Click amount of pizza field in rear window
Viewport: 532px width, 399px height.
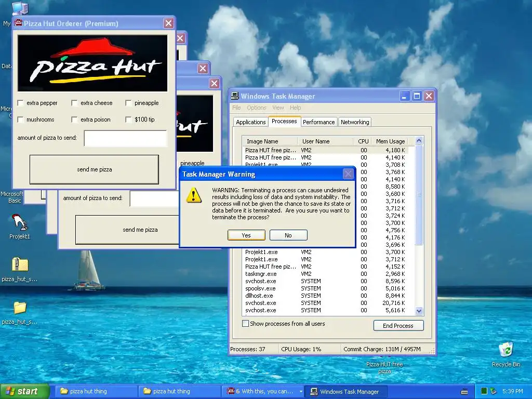tap(154, 198)
